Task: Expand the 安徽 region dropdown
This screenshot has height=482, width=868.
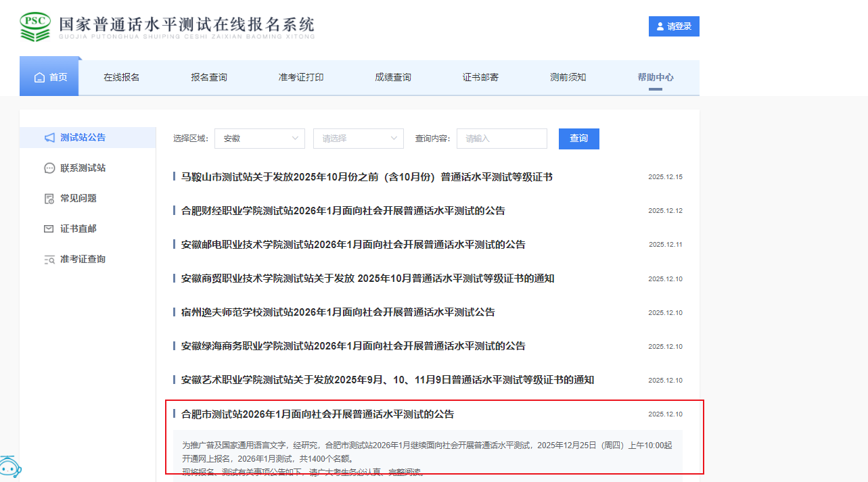Action: tap(259, 139)
